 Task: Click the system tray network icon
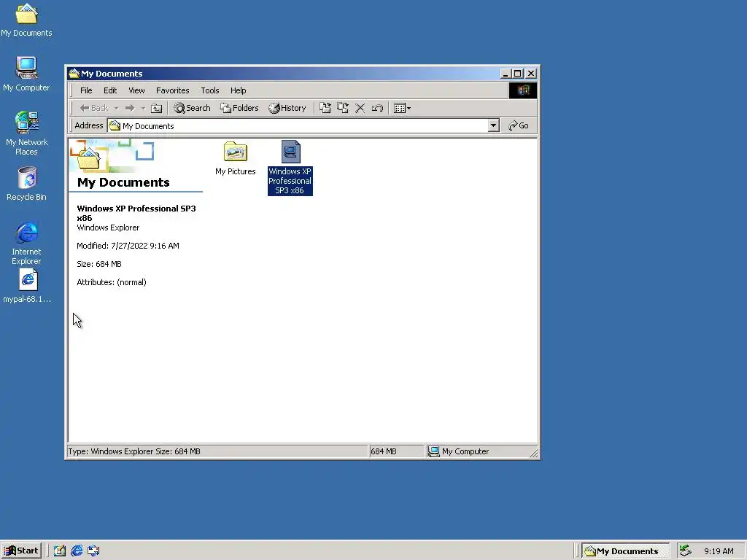685,551
